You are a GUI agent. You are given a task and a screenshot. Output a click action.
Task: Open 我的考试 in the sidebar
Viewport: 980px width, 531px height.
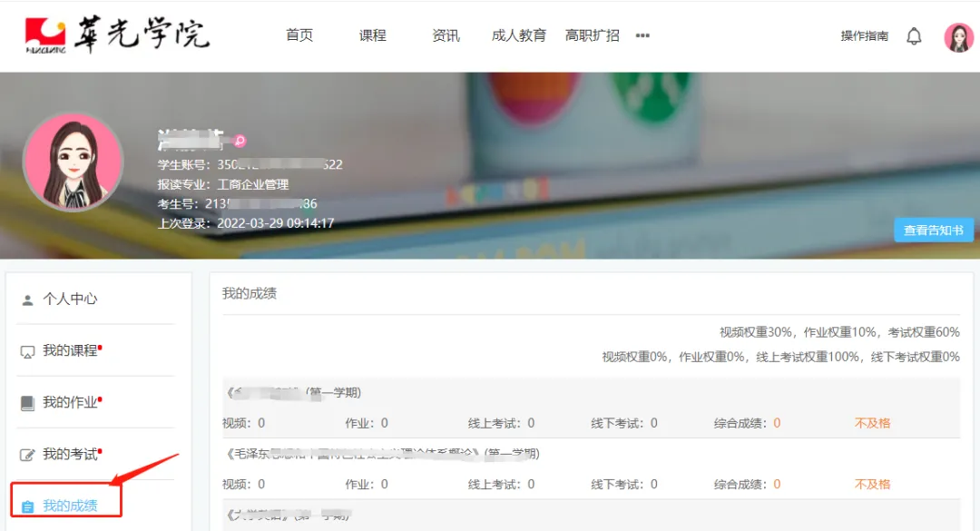[x=70, y=454]
